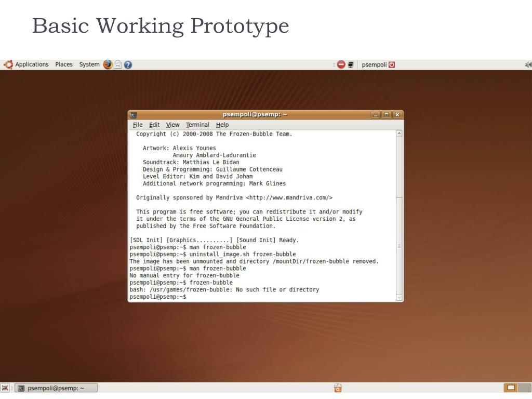The width and height of the screenshot is (532, 399).
Task: Click the volume speaker icon
Action: 528,64
